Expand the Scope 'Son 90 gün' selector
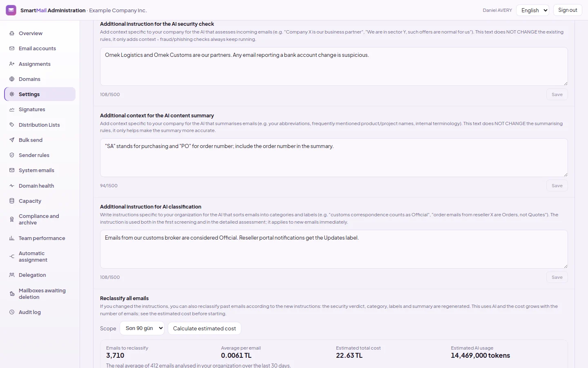 click(142, 328)
